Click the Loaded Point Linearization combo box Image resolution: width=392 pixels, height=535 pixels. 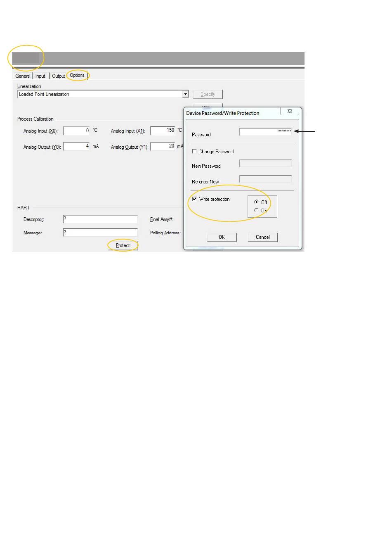[x=103, y=94]
